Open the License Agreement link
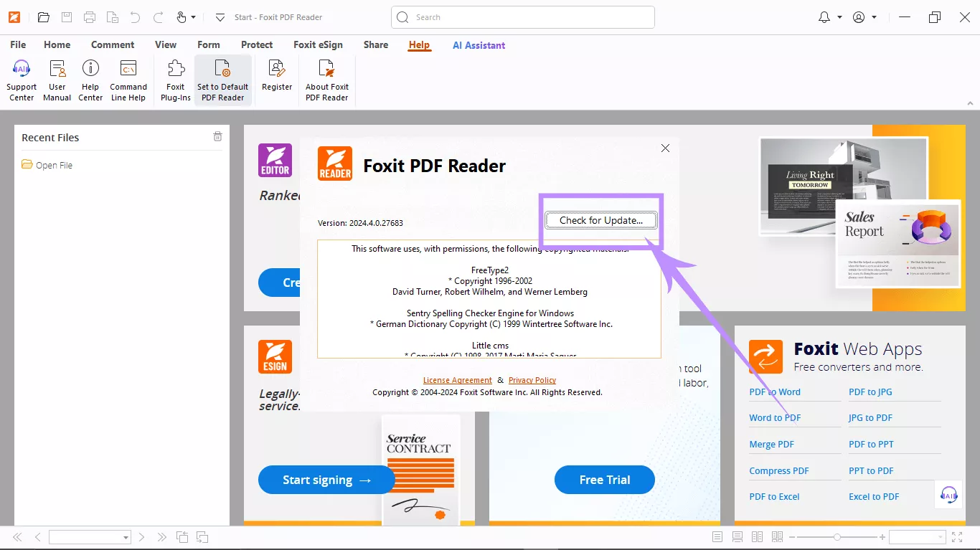Viewport: 980px width, 550px height. point(458,380)
